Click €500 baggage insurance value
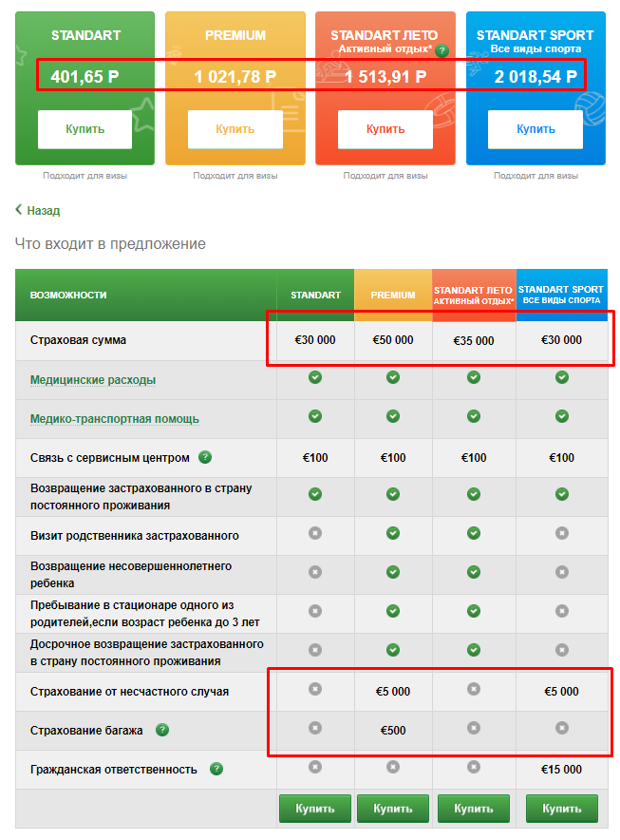The height and width of the screenshot is (840, 620). (x=393, y=731)
